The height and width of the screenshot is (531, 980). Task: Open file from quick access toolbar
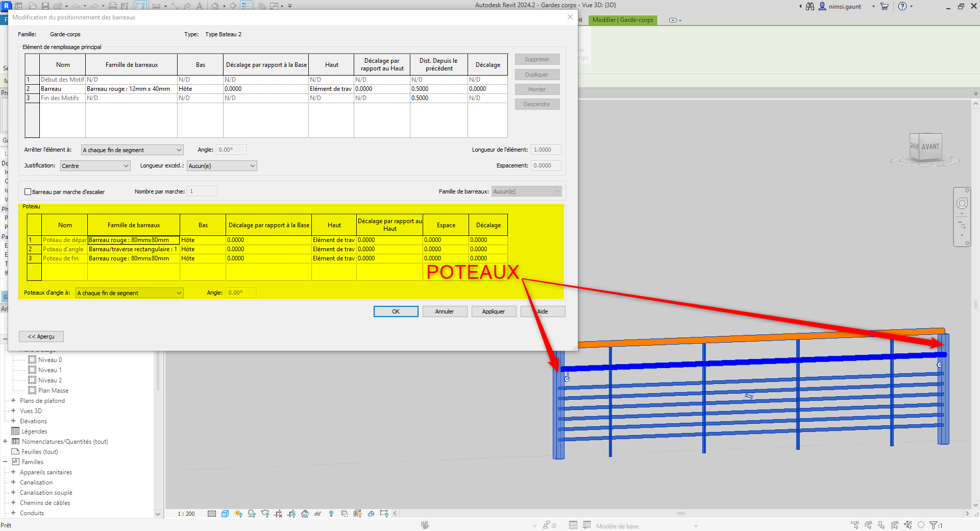(x=33, y=6)
